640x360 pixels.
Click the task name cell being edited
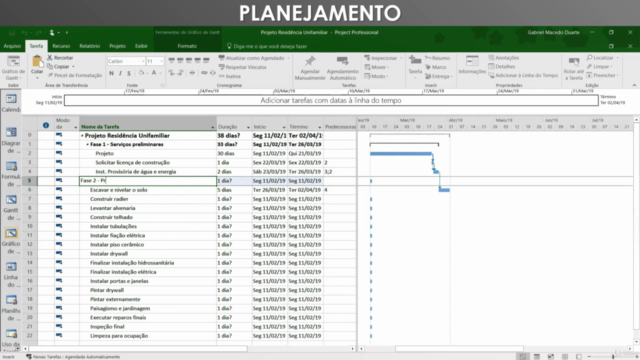click(148, 180)
